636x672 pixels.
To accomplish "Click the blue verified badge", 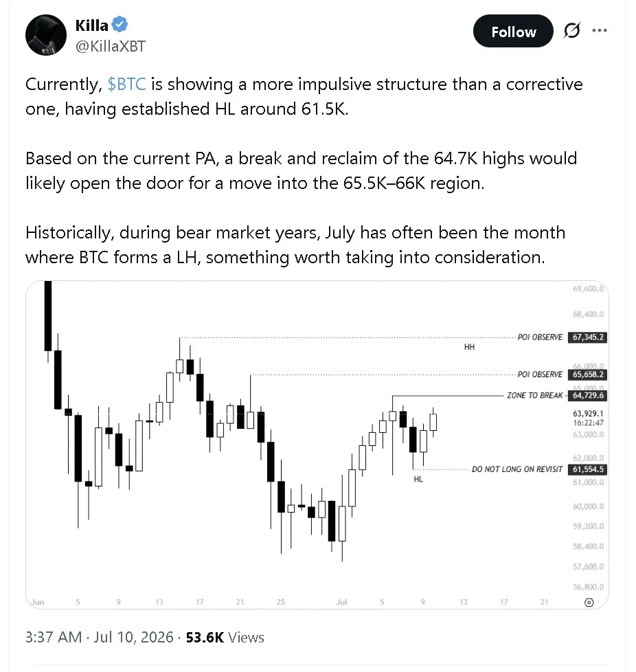I will (120, 25).
